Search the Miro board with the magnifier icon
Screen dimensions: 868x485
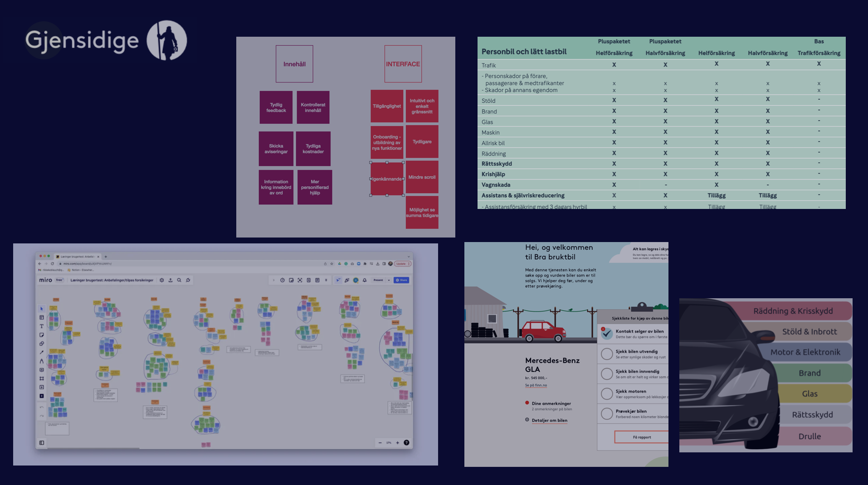179,280
